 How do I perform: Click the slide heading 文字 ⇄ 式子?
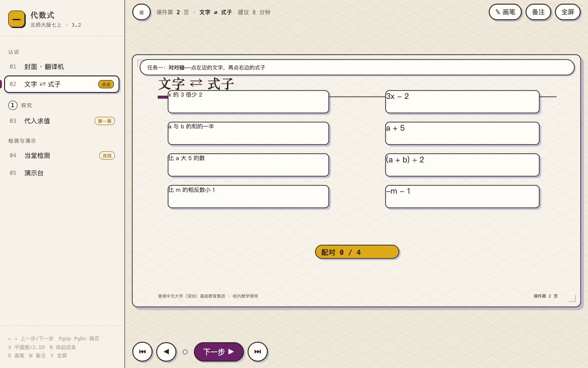(x=196, y=84)
